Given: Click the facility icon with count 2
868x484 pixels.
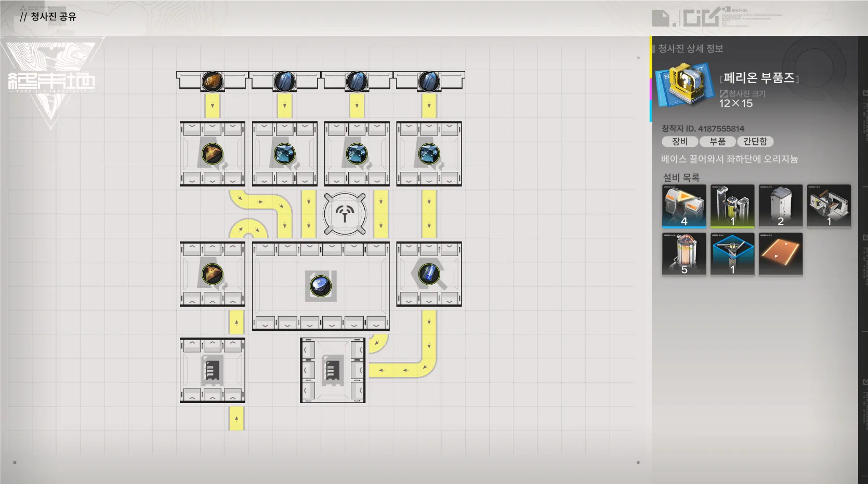Looking at the screenshot, I should 780,206.
